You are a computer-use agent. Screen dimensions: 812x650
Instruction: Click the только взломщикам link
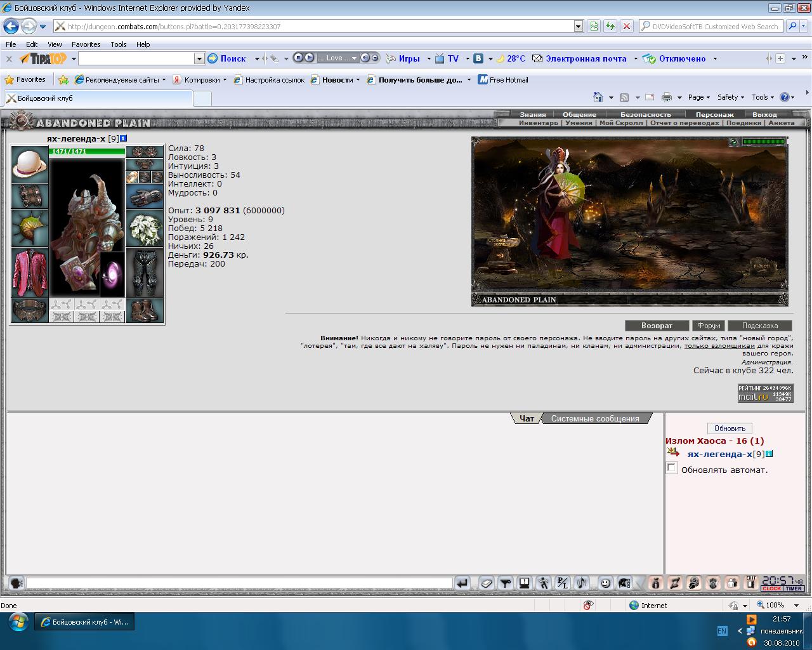719,346
